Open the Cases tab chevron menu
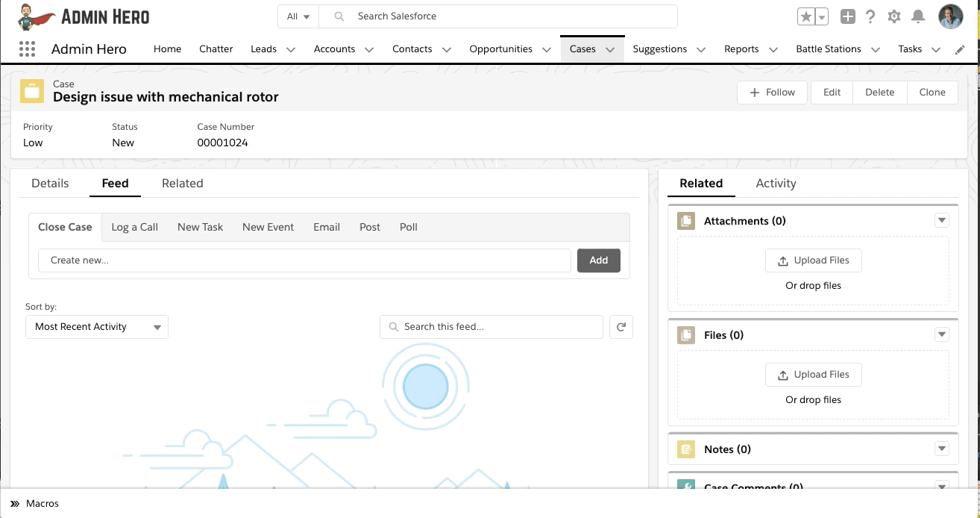This screenshot has height=518, width=980. 610,49
